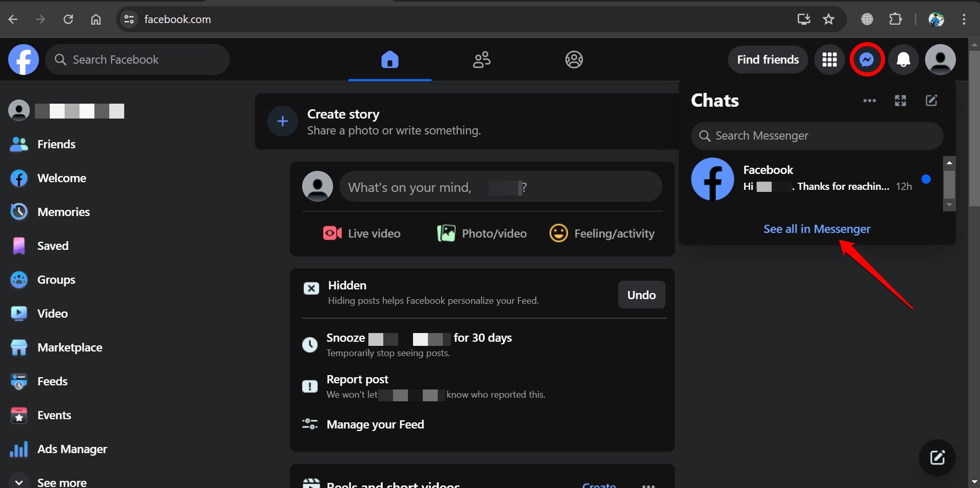Click the install app icon in address bar
This screenshot has height=488, width=980.
(x=803, y=19)
